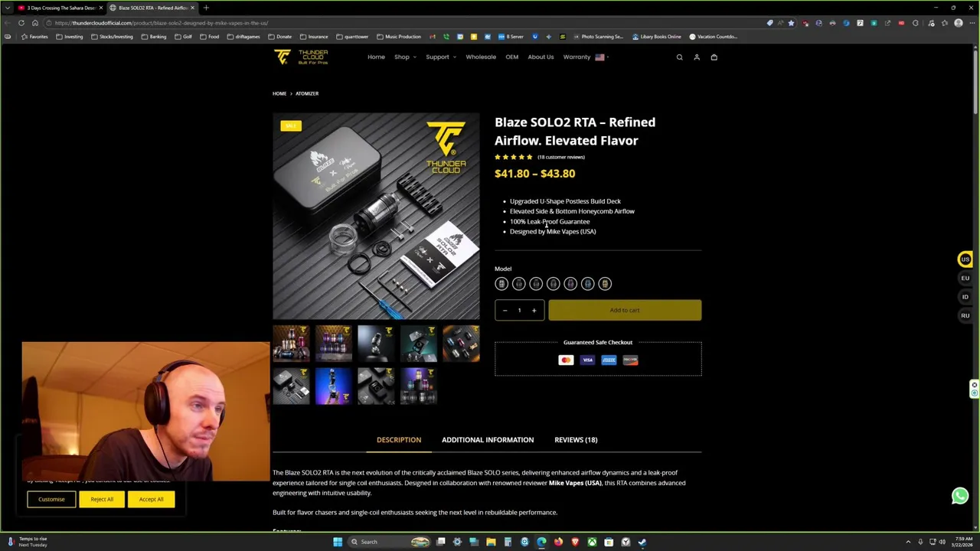Switch to the Additional Information tab
Image resolution: width=980 pixels, height=551 pixels.
488,440
